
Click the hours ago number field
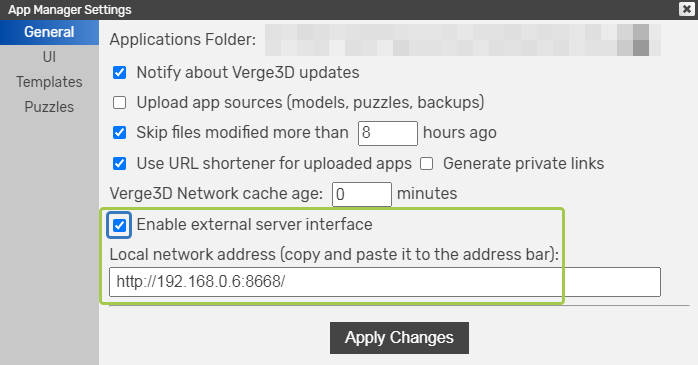pyautogui.click(x=388, y=133)
